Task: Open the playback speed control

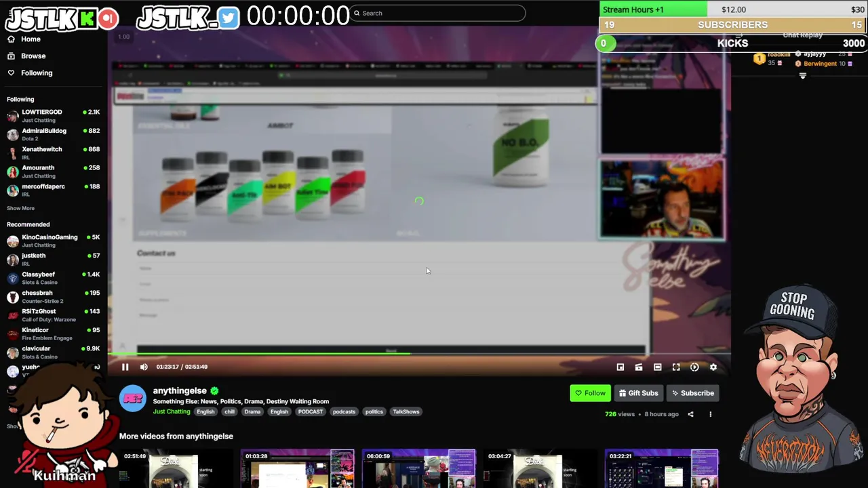Action: point(694,367)
